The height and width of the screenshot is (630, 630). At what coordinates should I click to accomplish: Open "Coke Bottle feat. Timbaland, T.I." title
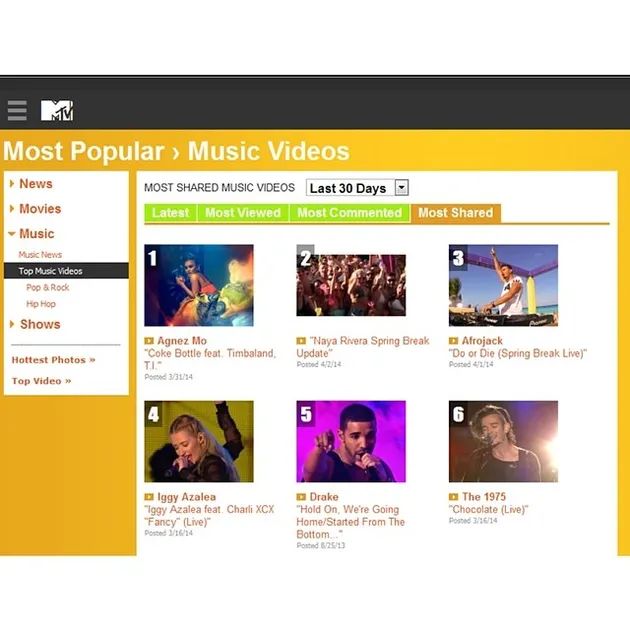coord(210,360)
